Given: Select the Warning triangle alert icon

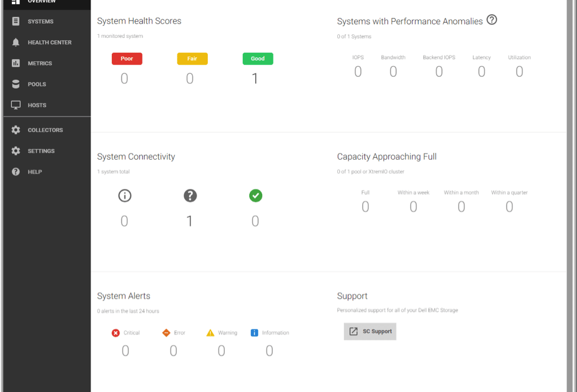Looking at the screenshot, I should point(210,333).
